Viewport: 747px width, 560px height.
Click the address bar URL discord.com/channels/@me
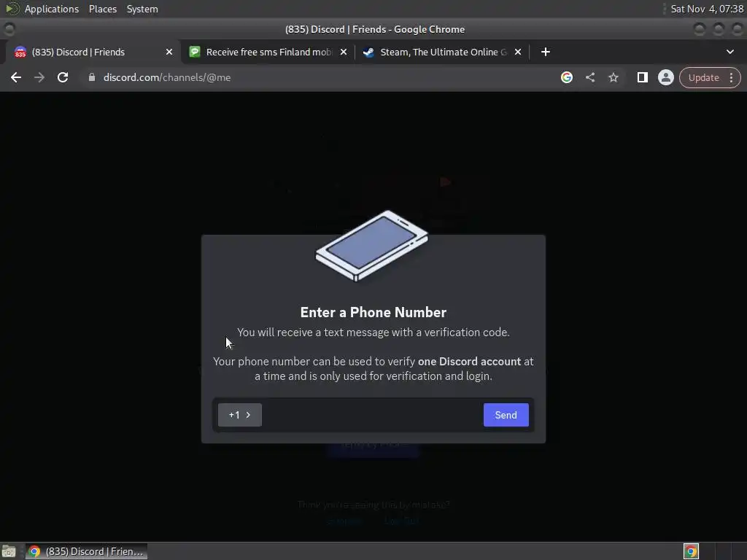167,77
